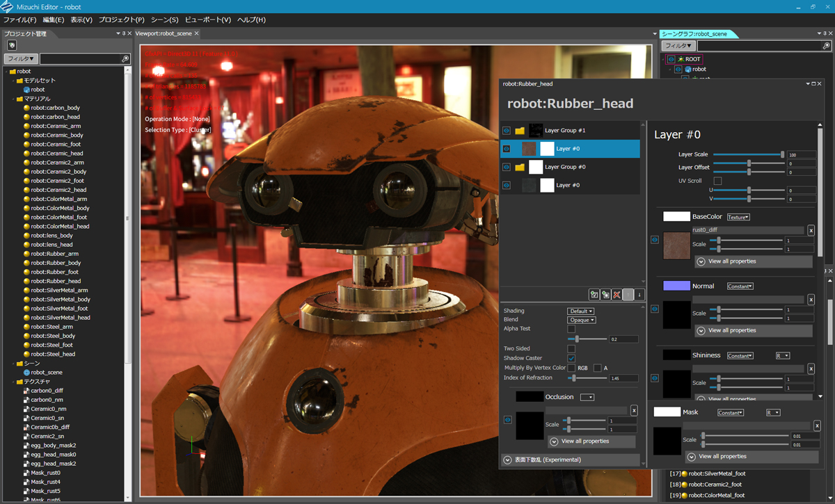Click View all properties under Normal
This screenshot has height=504, width=835.
pos(753,330)
